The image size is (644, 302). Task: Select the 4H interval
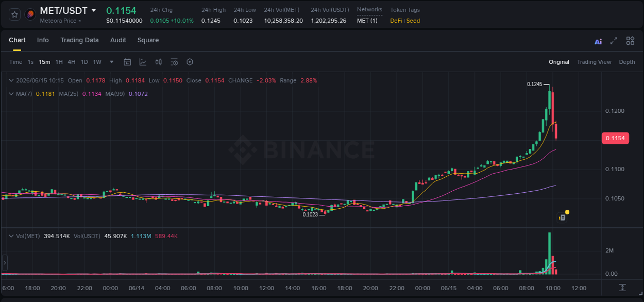tap(72, 62)
